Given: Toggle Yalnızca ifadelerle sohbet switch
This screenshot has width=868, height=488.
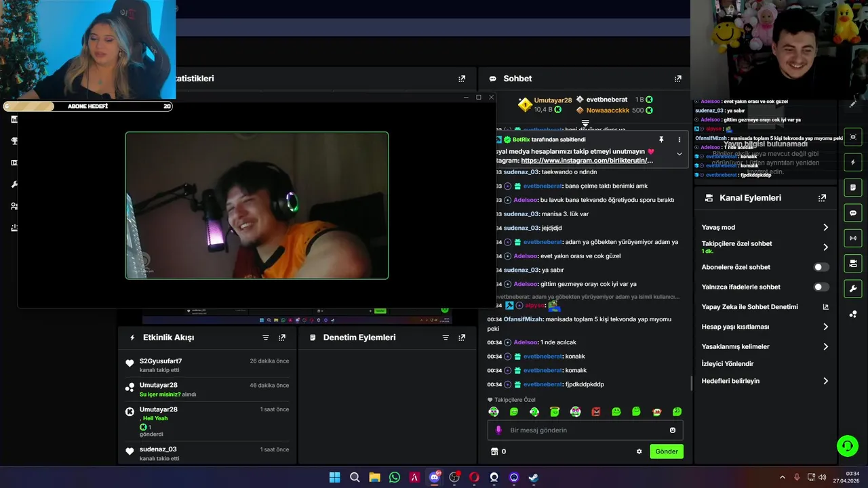Looking at the screenshot, I should tap(821, 287).
